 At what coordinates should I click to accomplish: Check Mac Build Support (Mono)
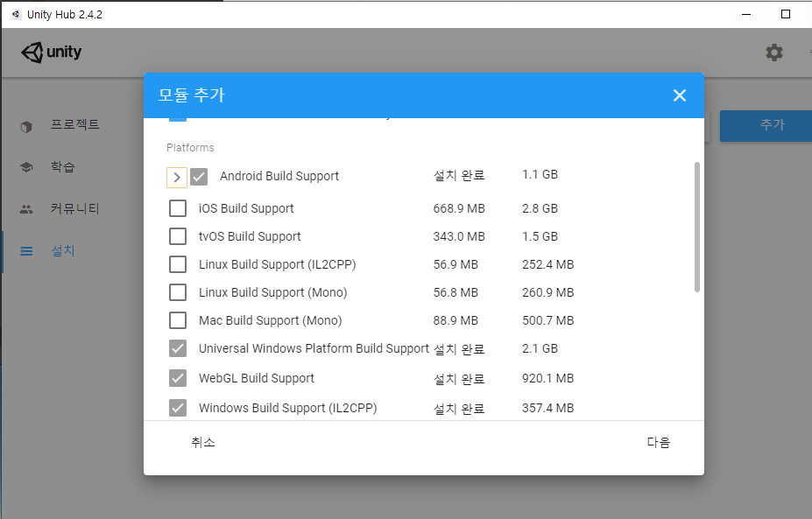click(x=178, y=319)
